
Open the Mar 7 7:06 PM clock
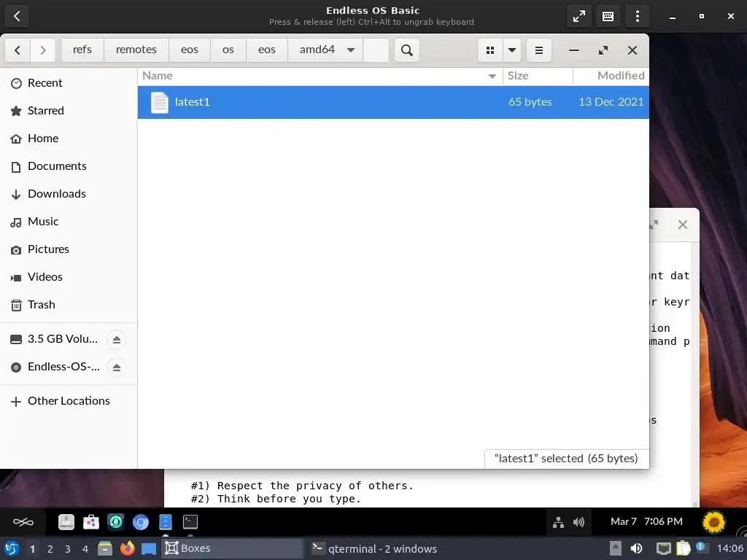tap(646, 522)
